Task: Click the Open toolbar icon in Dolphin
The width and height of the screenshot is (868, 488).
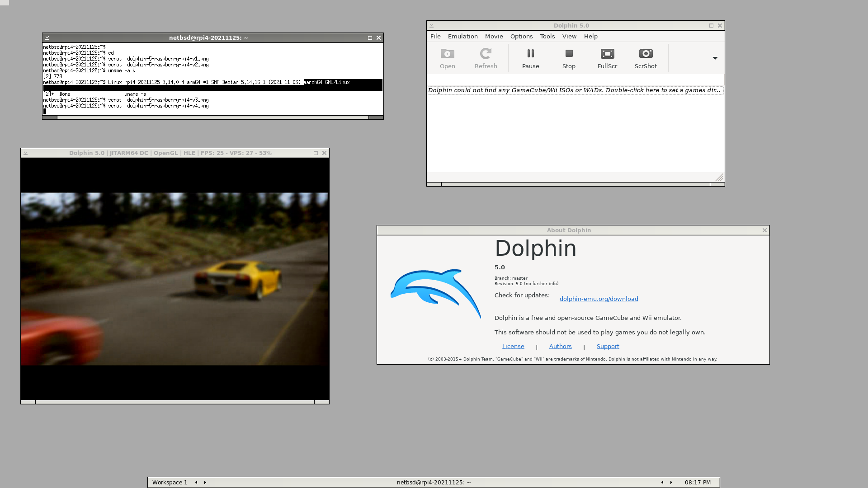Action: pyautogui.click(x=447, y=58)
